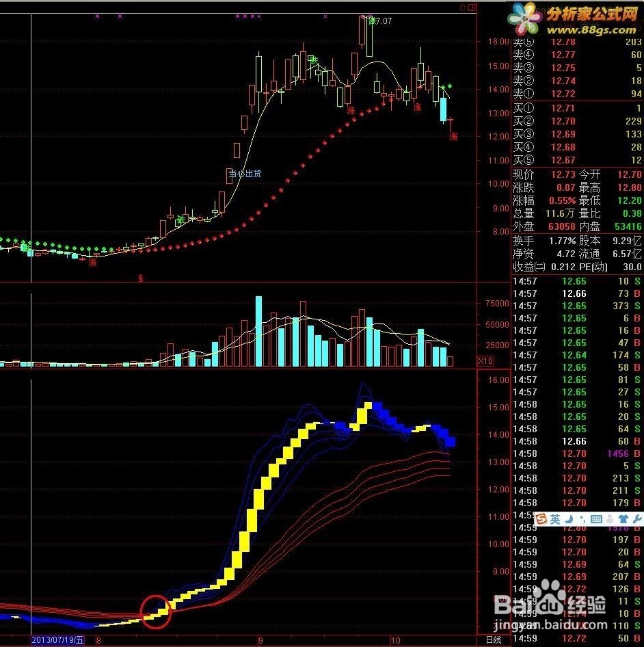Toggle punctuation mode on the input bar
644x647 pixels.
(583, 519)
